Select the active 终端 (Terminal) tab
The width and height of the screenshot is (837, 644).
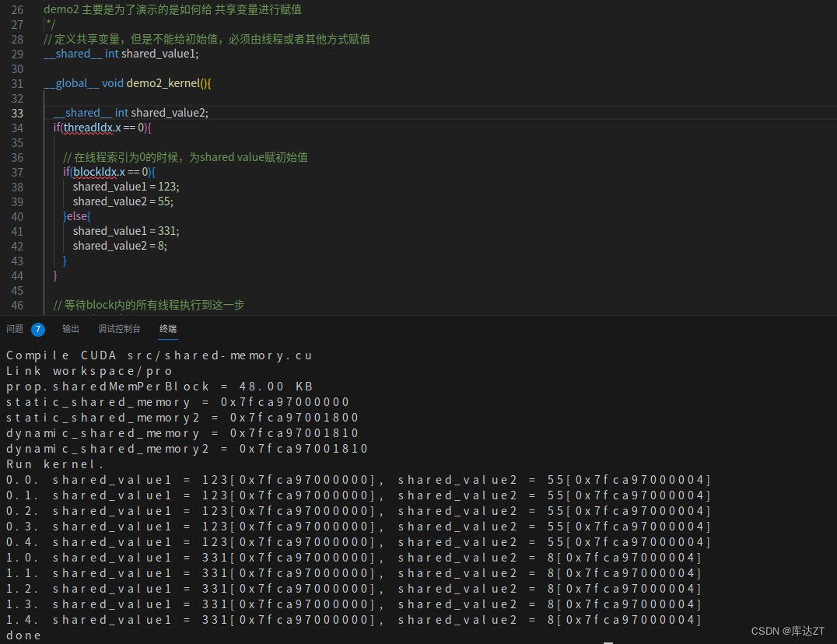(167, 328)
